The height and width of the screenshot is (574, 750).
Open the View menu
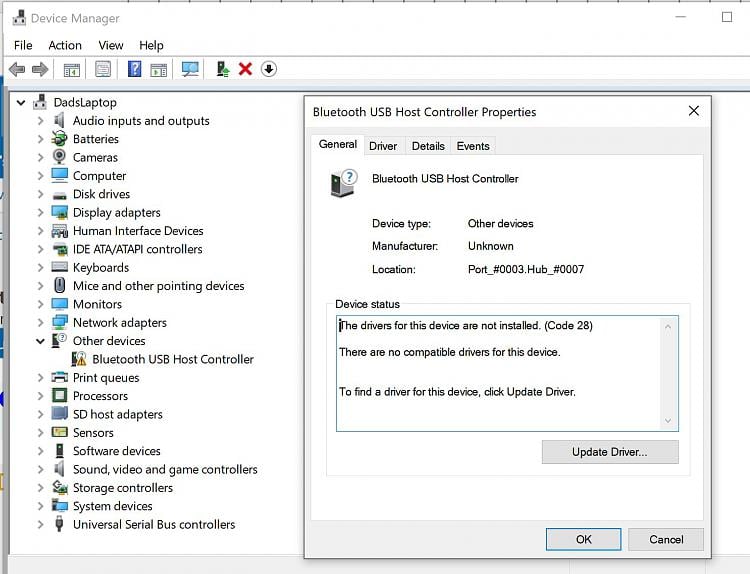(x=110, y=45)
